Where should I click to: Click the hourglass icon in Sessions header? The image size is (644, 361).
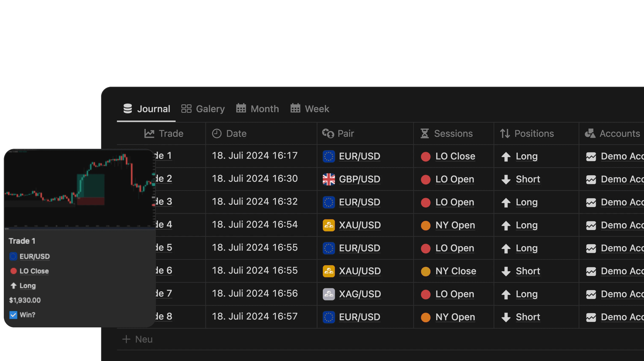point(425,133)
